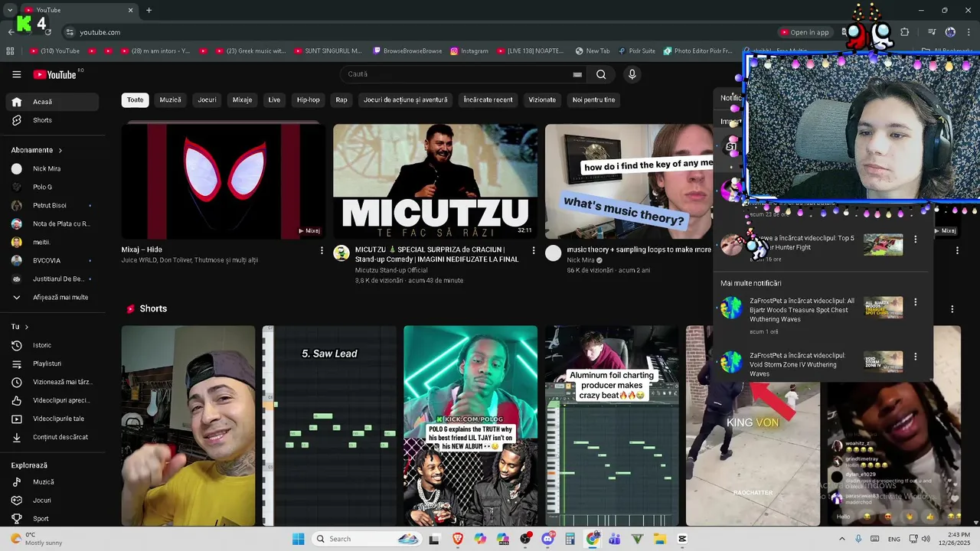Open Muzică under Explorează

coord(53,482)
